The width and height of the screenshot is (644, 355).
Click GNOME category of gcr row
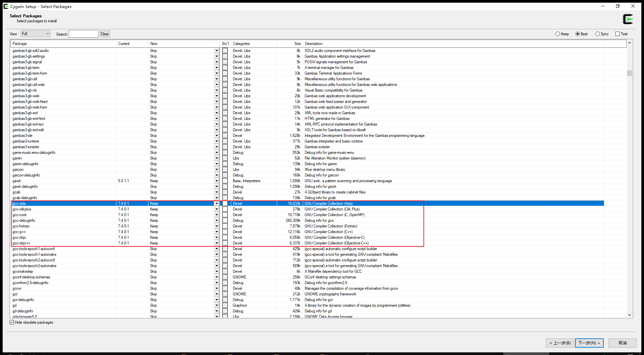coord(240,294)
